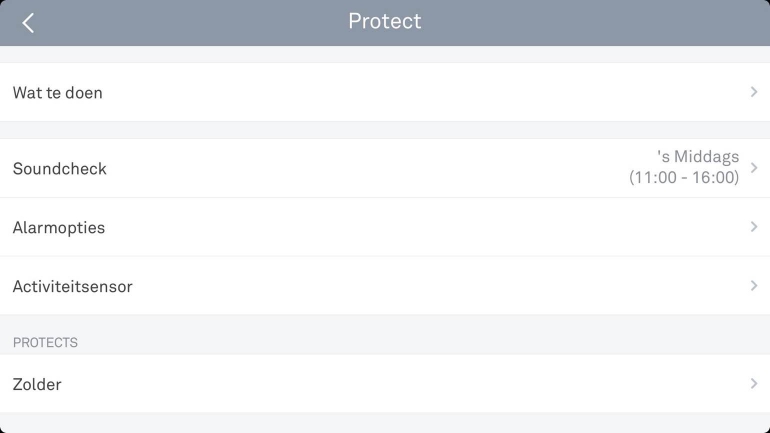Open the Wat te doen label
The height and width of the screenshot is (433, 770).
pos(58,93)
